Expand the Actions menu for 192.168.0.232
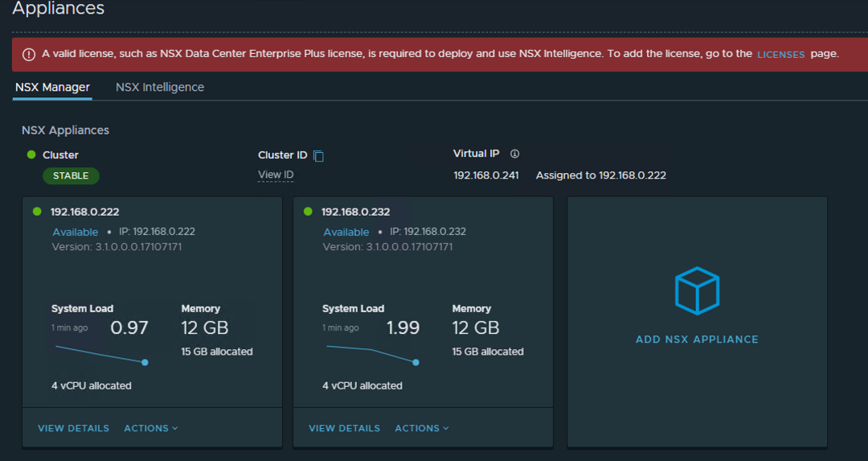The height and width of the screenshot is (461, 868). point(422,428)
